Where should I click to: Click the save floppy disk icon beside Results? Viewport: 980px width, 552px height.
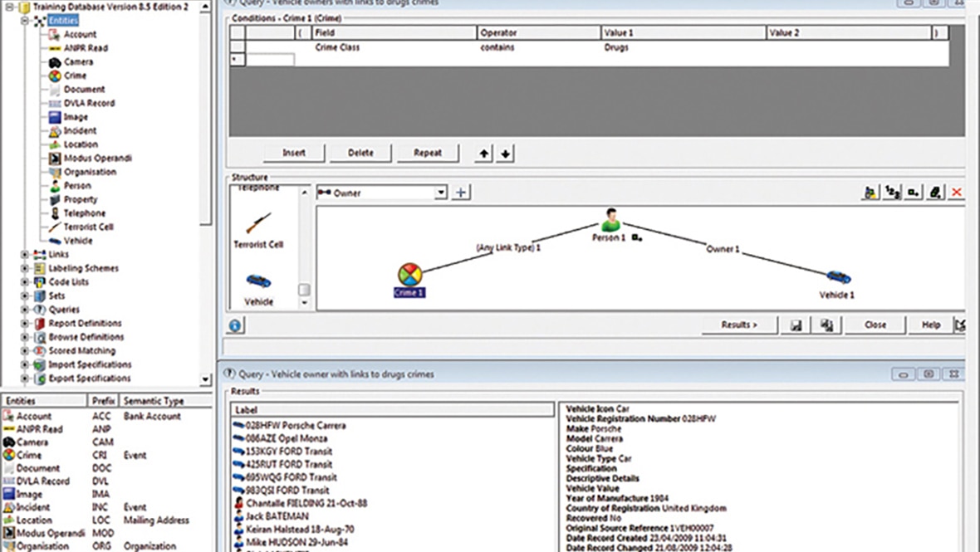tap(796, 325)
